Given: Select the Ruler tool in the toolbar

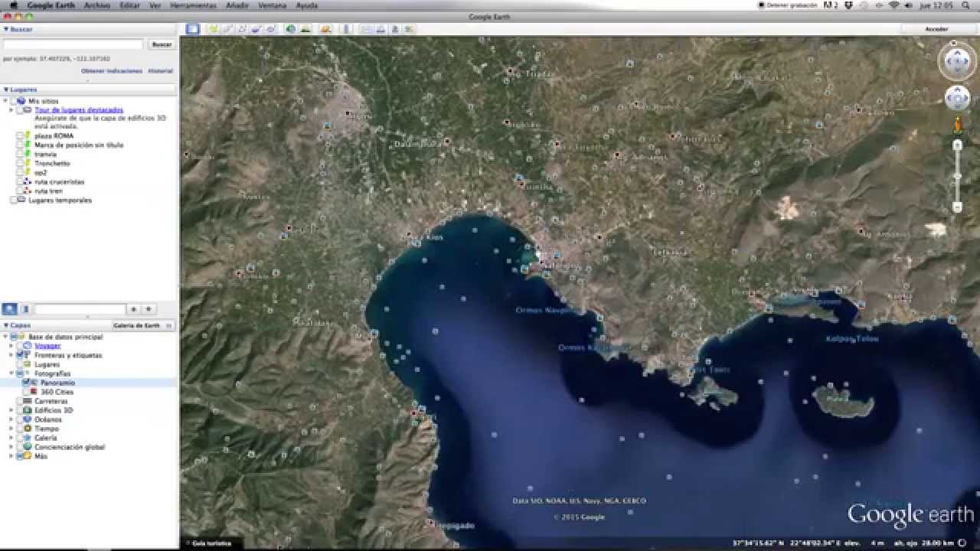Looking at the screenshot, I should pyautogui.click(x=345, y=29).
